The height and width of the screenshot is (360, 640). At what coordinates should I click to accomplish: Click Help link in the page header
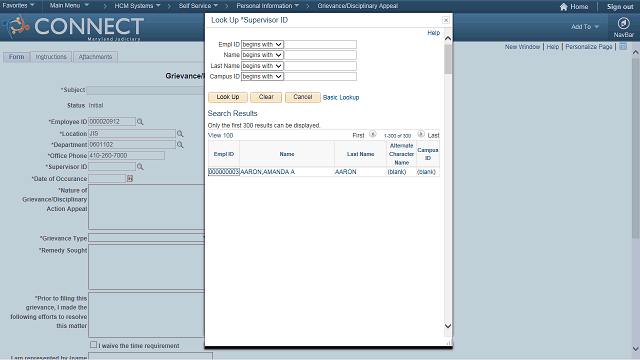553,47
